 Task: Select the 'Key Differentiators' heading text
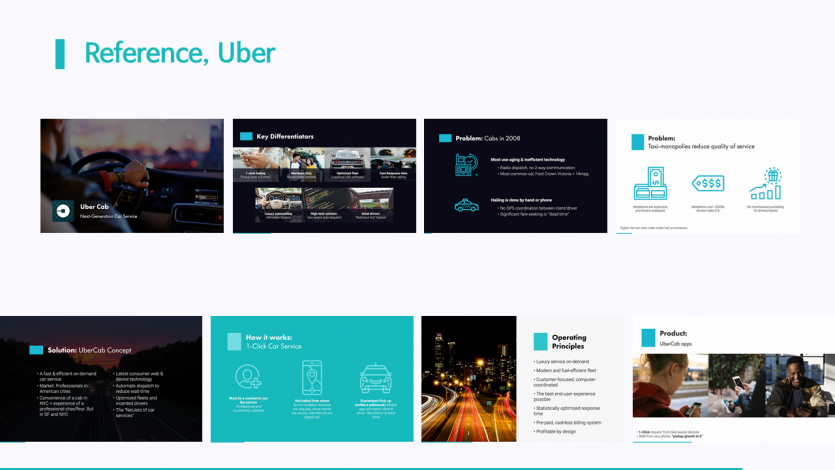click(285, 136)
